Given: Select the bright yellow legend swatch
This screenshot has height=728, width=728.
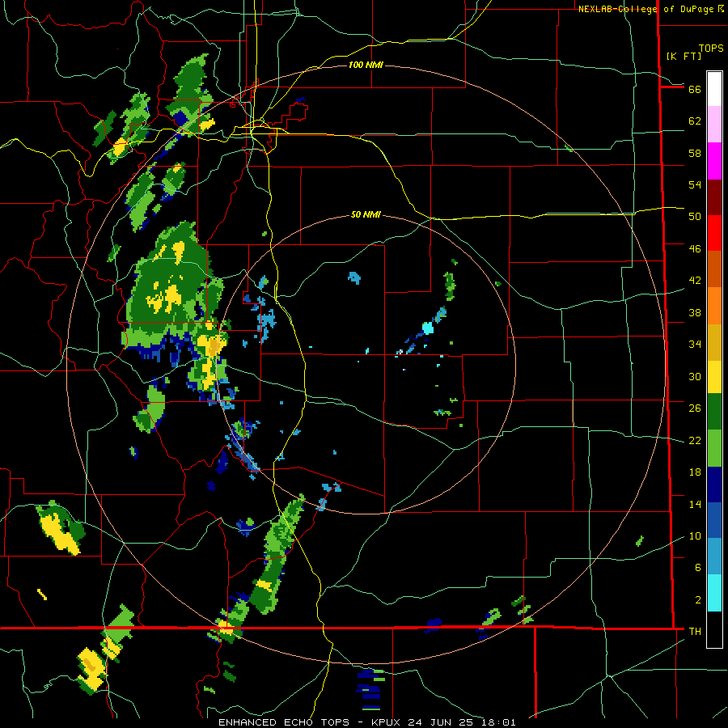Looking at the screenshot, I should [x=714, y=377].
